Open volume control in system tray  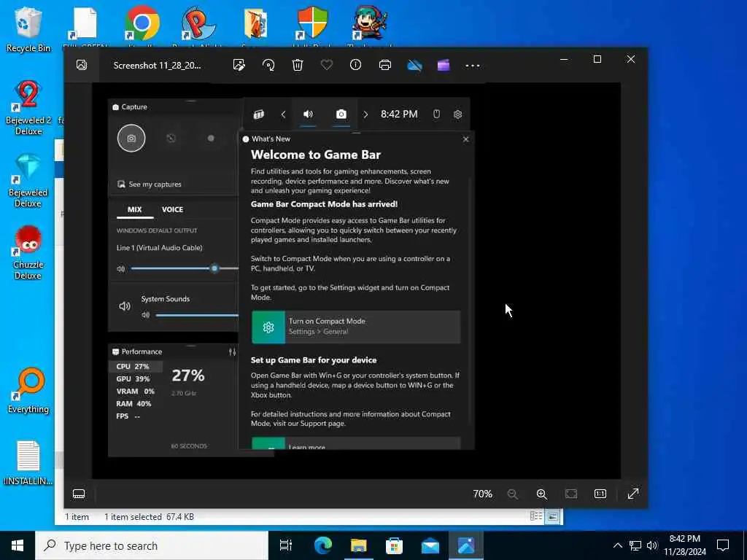(x=652, y=545)
